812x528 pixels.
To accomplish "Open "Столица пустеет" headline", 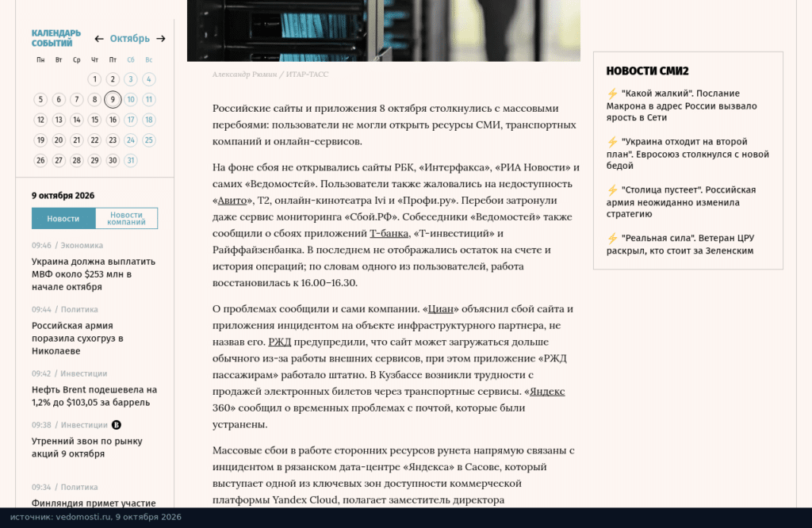I will click(681, 202).
